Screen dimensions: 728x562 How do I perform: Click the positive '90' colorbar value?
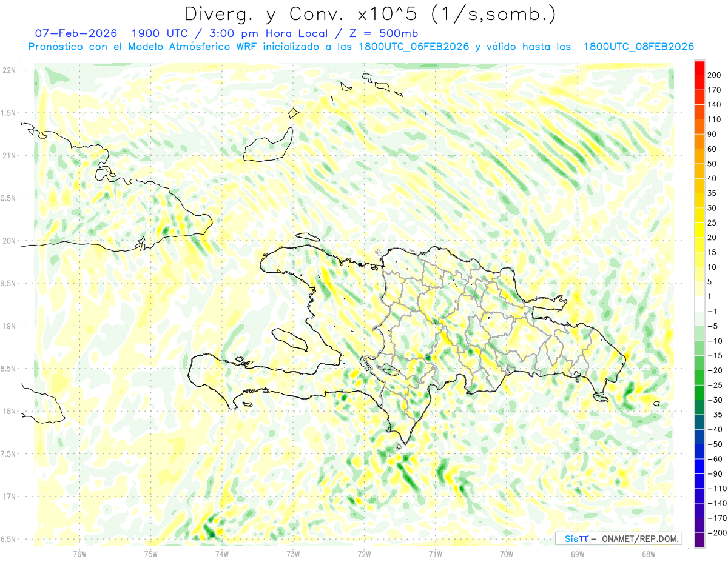coord(713,135)
